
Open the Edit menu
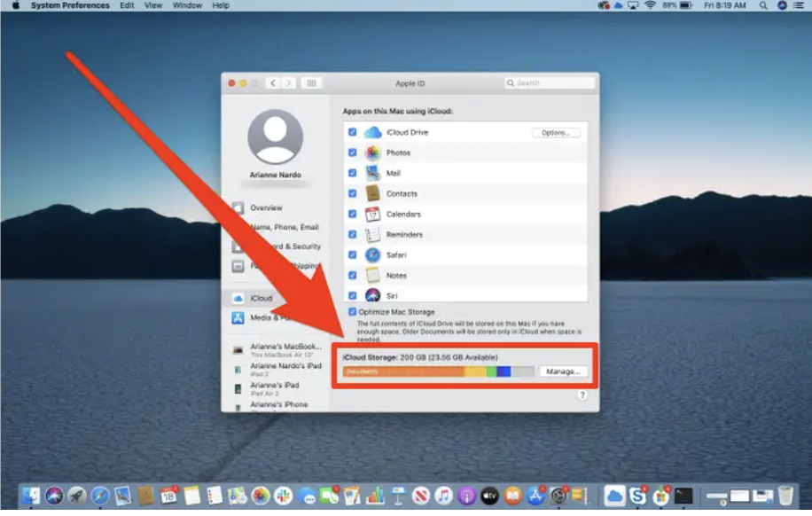pos(127,5)
